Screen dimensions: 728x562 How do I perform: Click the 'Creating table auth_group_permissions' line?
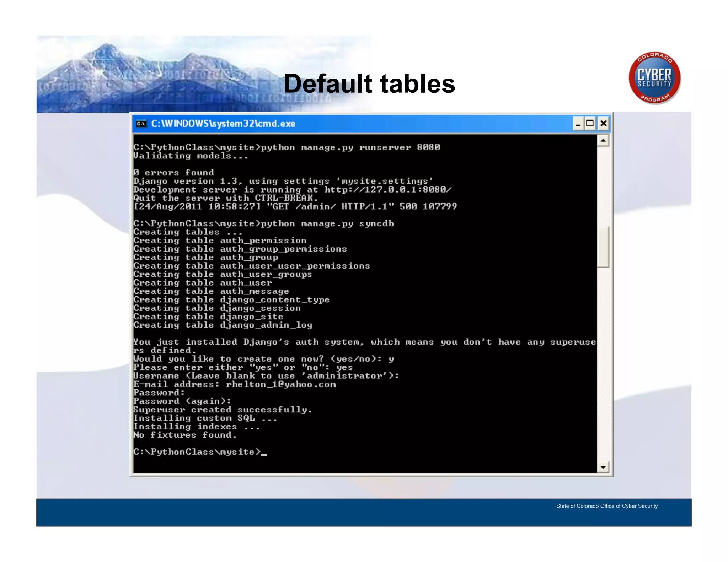[x=240, y=249]
